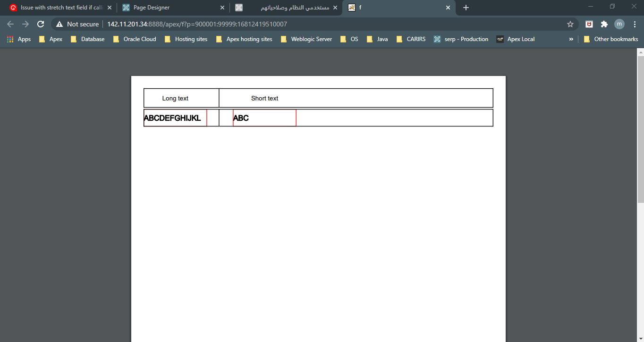
Task: Click the address bar URL
Action: point(197,24)
